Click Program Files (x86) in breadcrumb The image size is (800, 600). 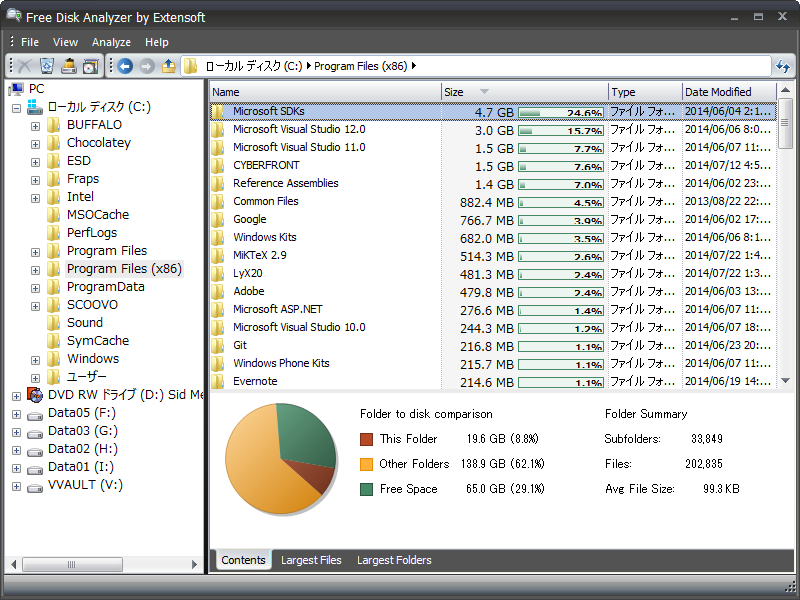pos(361,66)
